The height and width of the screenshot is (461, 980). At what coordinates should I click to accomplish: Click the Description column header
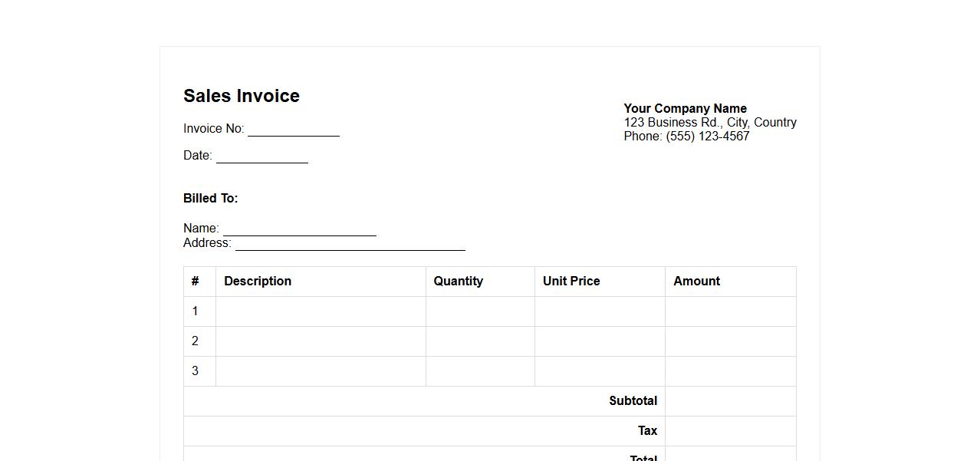click(x=258, y=282)
